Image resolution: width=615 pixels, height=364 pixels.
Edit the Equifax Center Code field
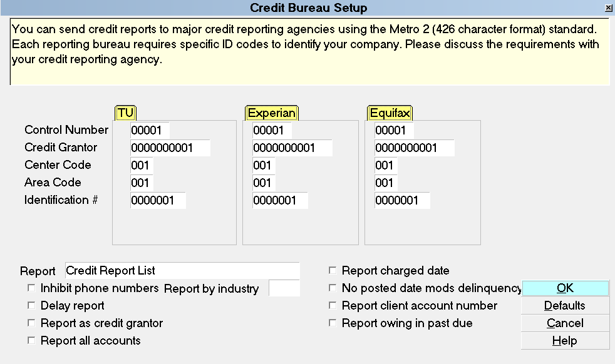(386, 165)
